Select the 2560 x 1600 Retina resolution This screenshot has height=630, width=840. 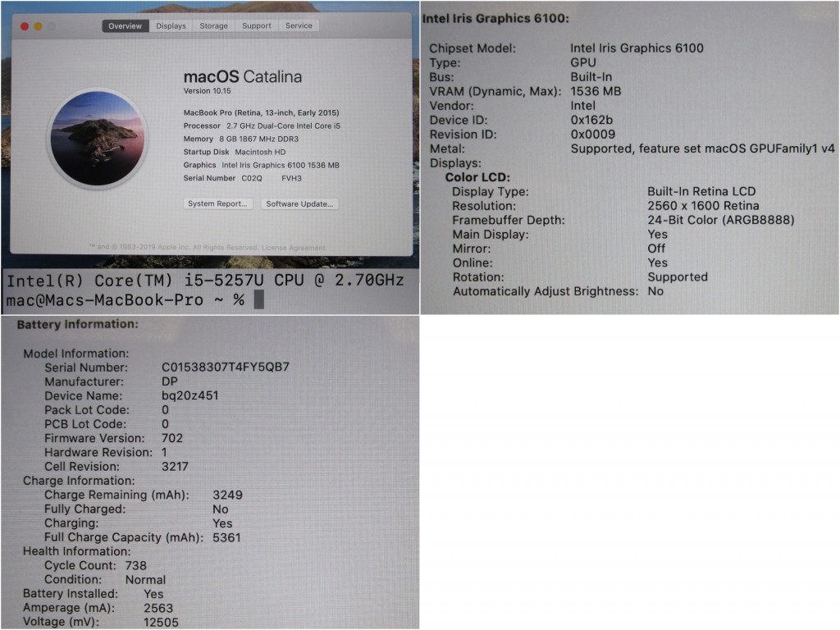tap(703, 206)
